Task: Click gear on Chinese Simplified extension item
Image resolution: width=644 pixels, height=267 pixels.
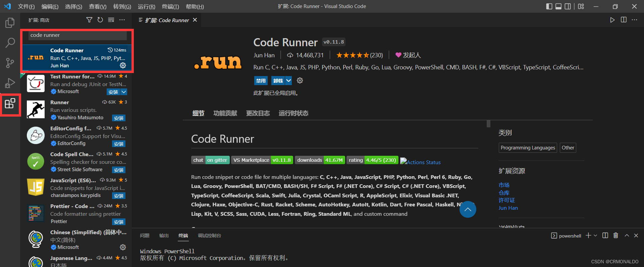Action: pyautogui.click(x=123, y=247)
